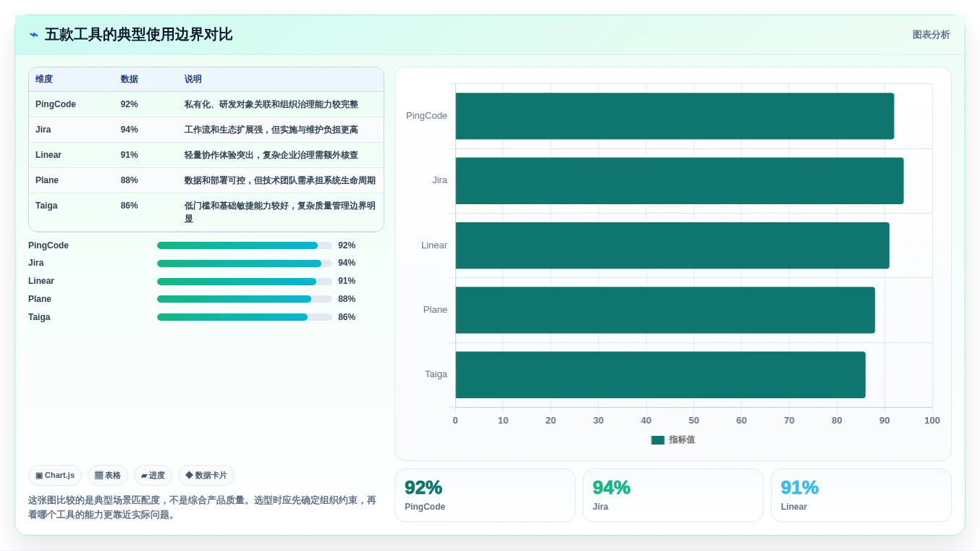The width and height of the screenshot is (980, 551).
Task: Click the 88% value in the table
Action: (x=130, y=180)
